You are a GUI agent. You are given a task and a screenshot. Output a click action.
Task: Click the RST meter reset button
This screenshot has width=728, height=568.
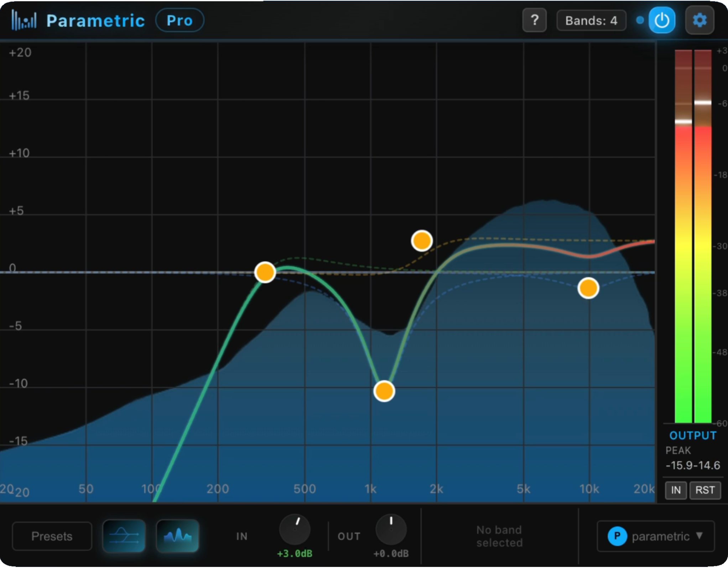(x=705, y=490)
